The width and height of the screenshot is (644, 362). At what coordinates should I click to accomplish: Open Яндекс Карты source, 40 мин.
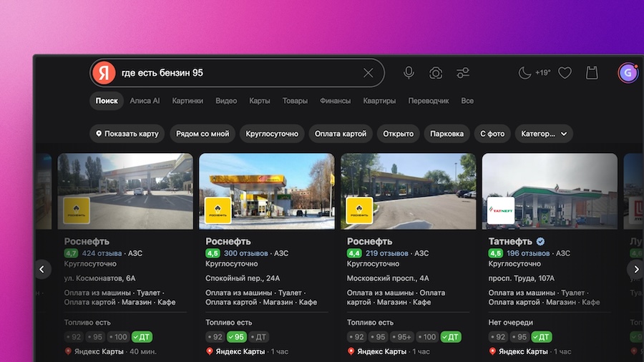click(x=111, y=352)
